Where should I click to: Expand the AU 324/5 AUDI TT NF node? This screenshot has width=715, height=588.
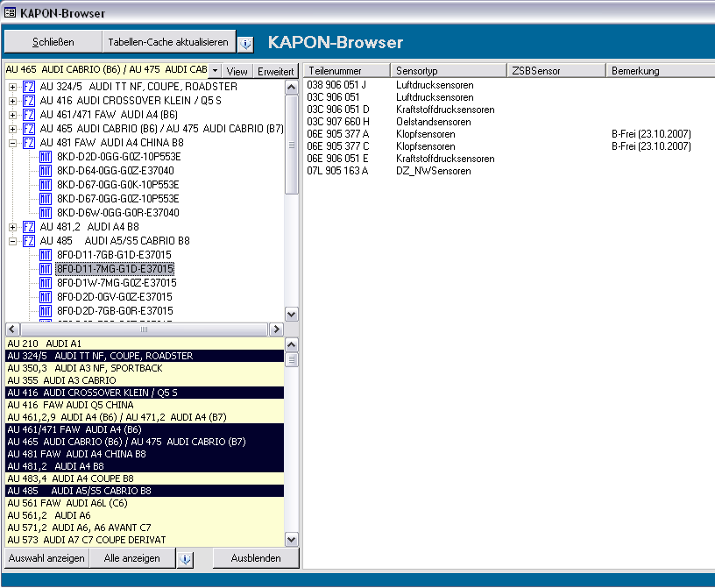point(13,87)
